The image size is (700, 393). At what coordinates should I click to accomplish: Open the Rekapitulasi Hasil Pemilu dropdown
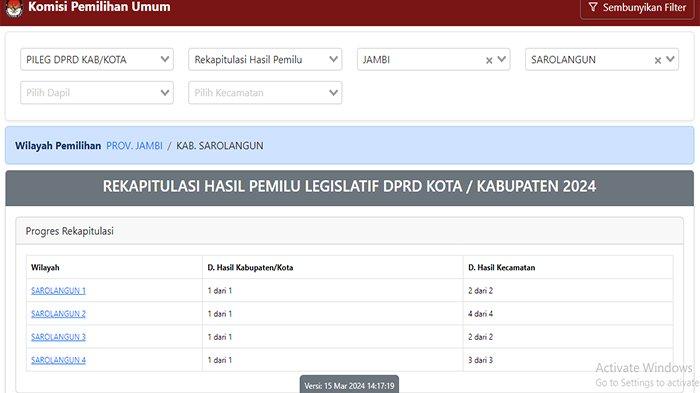[265, 59]
